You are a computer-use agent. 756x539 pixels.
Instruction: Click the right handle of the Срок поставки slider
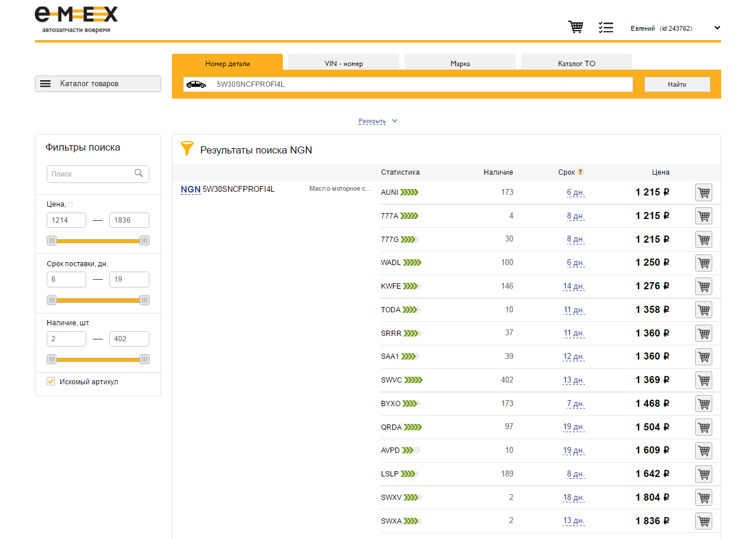click(x=145, y=300)
